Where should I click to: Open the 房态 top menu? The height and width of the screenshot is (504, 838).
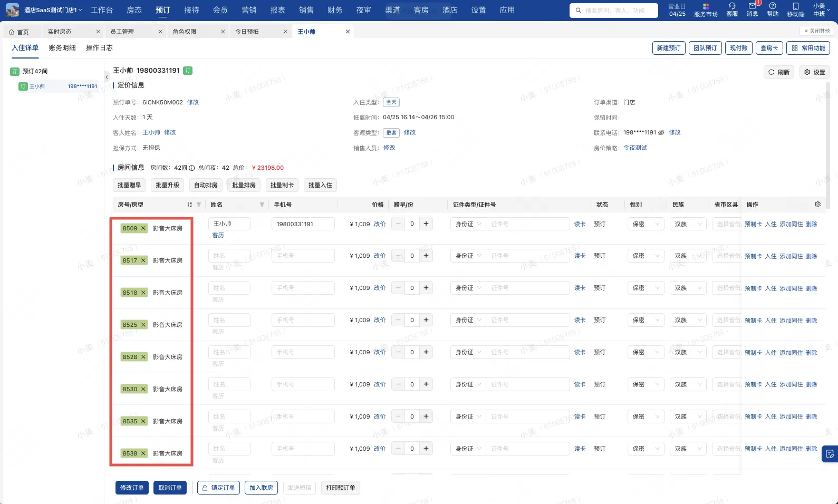(x=134, y=10)
